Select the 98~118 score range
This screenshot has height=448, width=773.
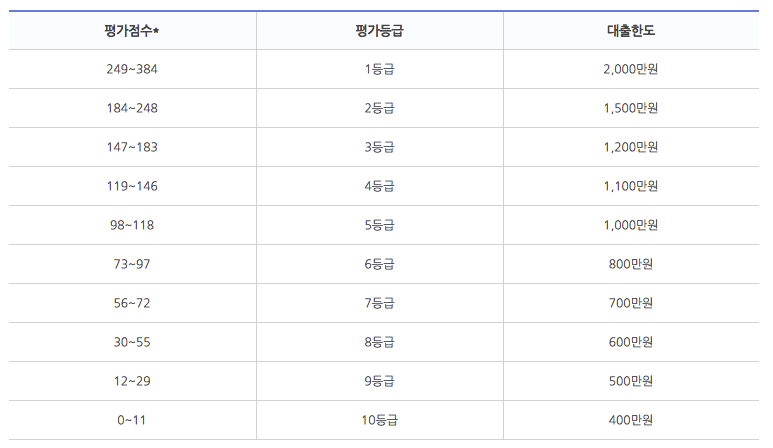point(132,225)
